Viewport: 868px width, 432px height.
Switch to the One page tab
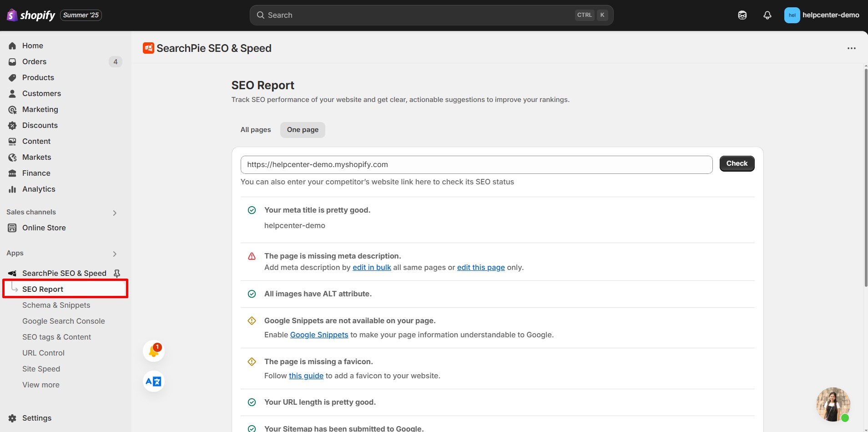point(302,130)
